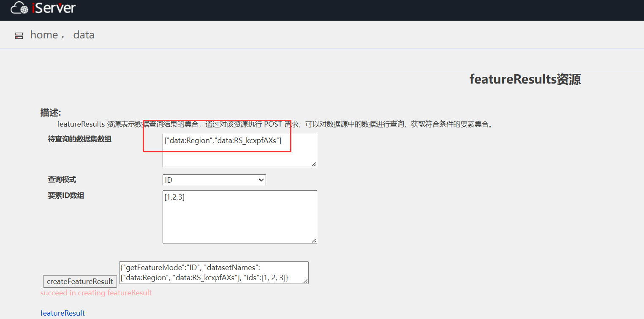The image size is (644, 319).
Task: Click resize handle of 要素ID数组 text area
Action: click(314, 241)
